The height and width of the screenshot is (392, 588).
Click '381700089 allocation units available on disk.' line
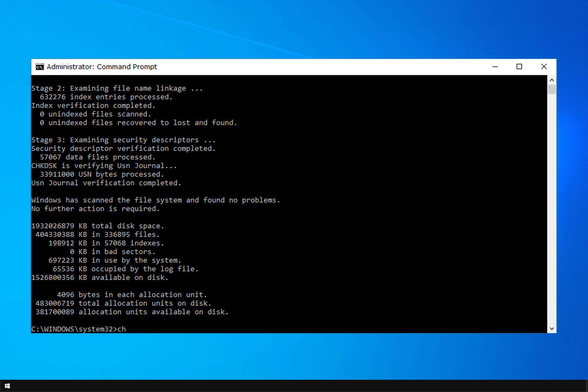pyautogui.click(x=132, y=311)
